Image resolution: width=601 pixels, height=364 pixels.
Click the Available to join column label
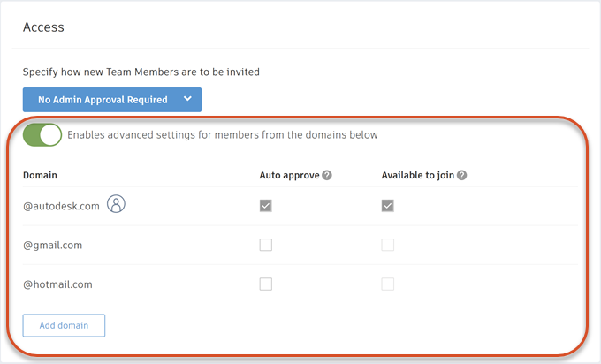click(418, 175)
